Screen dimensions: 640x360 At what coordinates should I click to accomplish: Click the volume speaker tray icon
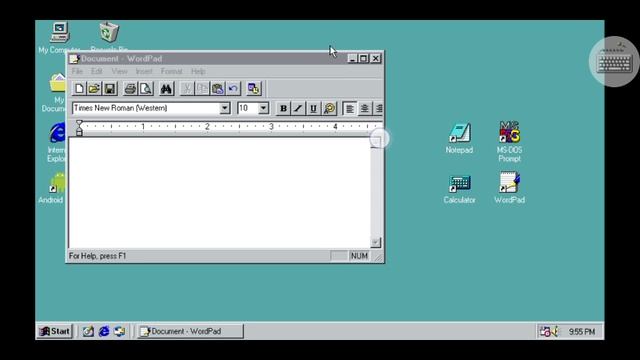click(554, 331)
